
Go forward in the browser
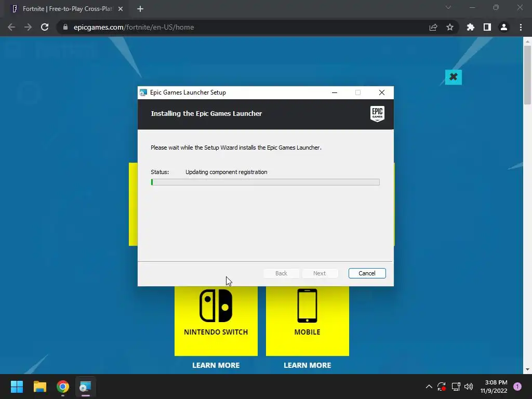[28, 27]
